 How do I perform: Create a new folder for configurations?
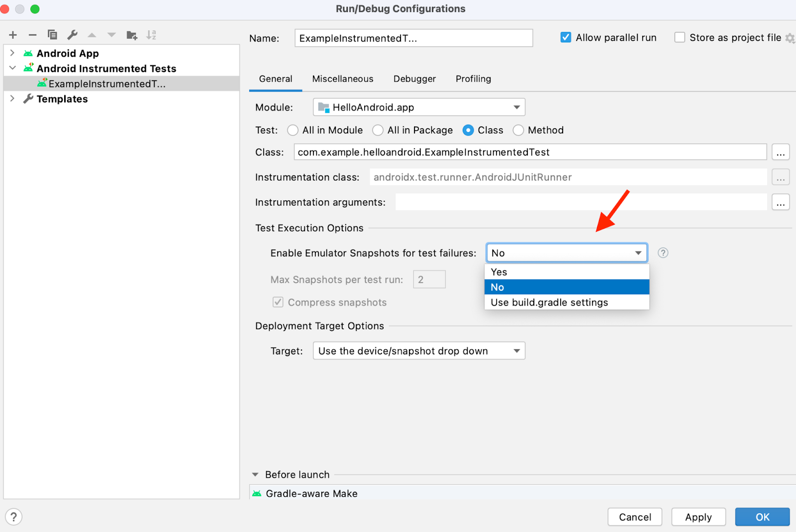tap(132, 35)
